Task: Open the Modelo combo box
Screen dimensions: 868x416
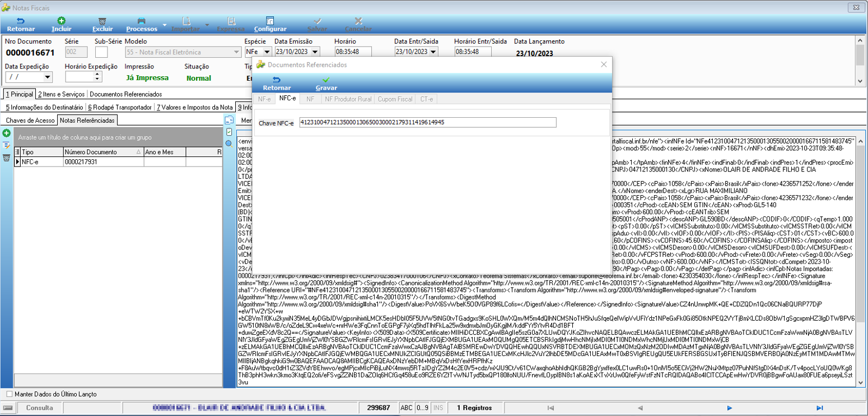Action: [x=183, y=52]
